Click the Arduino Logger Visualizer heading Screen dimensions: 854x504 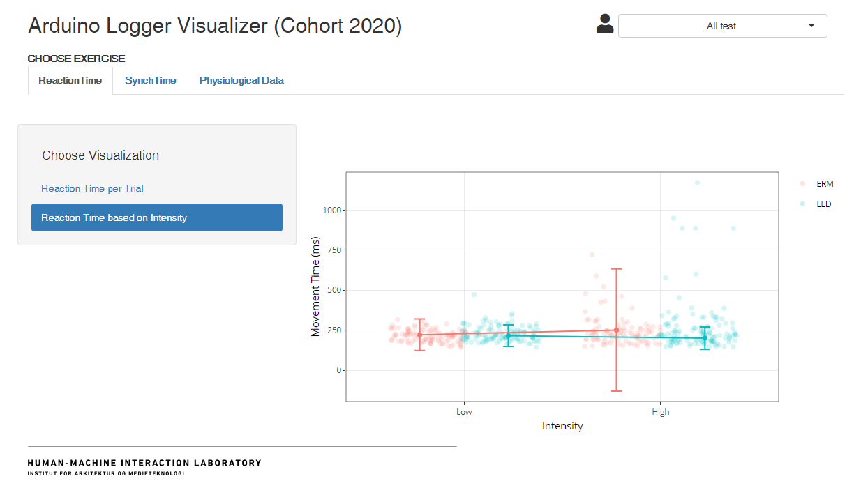point(214,25)
